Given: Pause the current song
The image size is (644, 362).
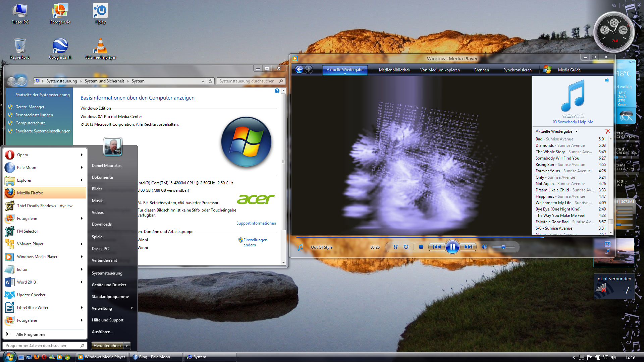Looking at the screenshot, I should [x=452, y=247].
